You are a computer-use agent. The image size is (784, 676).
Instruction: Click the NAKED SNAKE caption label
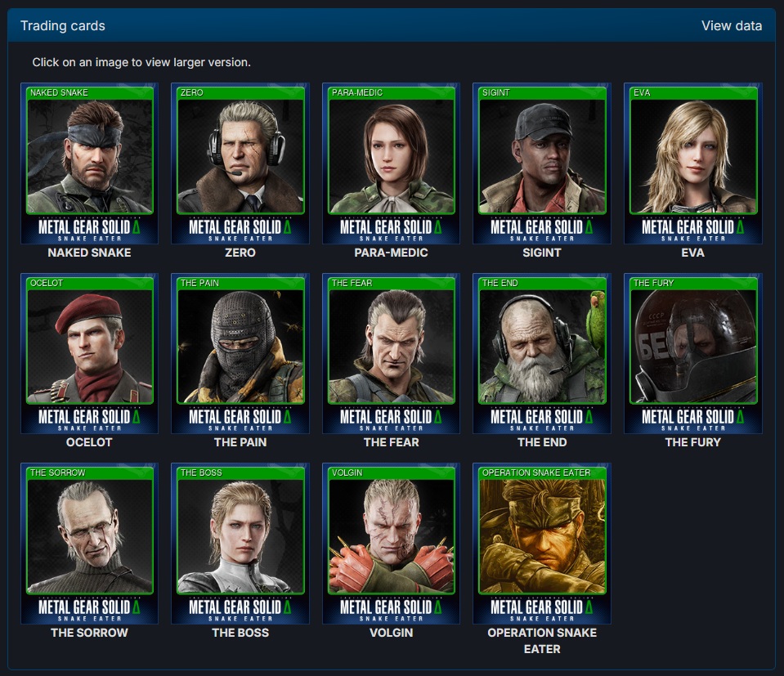point(89,253)
